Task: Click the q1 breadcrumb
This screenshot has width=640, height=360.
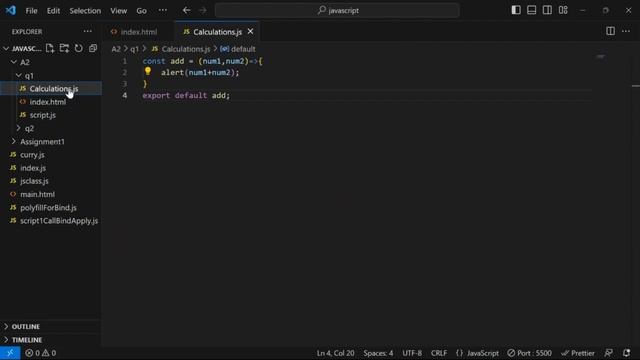Action: 134,49
